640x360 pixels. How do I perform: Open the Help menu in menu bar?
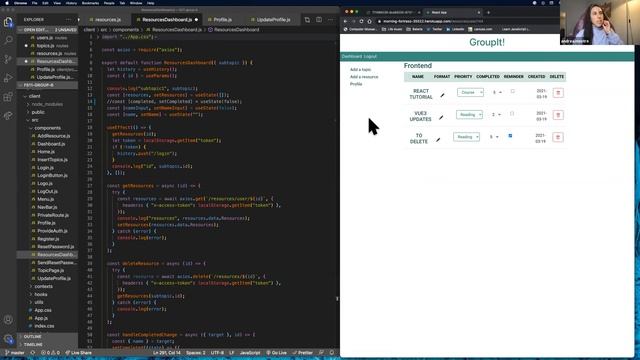pyautogui.click(x=151, y=3)
